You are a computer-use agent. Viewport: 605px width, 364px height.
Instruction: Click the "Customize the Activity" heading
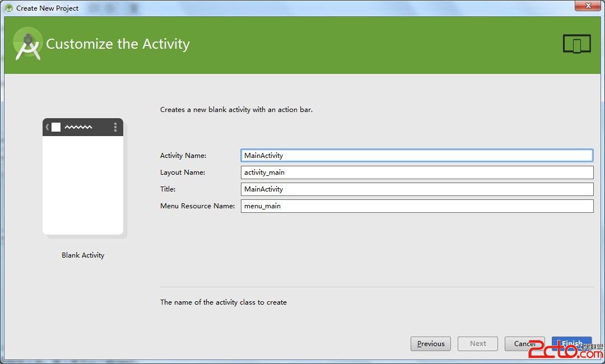click(118, 44)
